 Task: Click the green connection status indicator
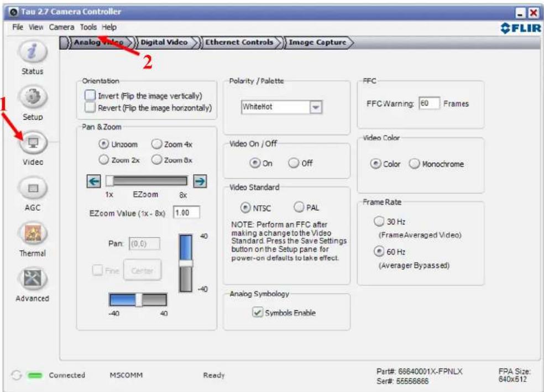click(x=35, y=375)
